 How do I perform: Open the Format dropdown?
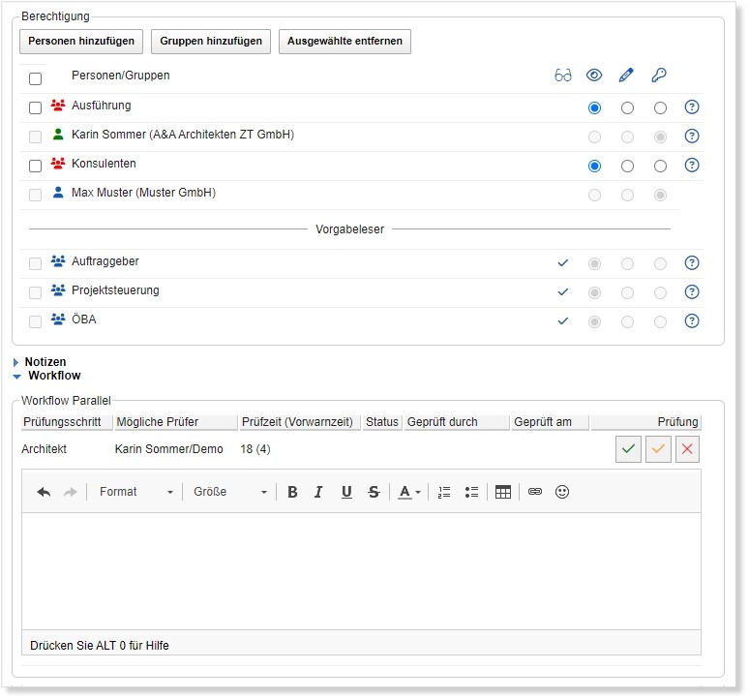pyautogui.click(x=135, y=492)
